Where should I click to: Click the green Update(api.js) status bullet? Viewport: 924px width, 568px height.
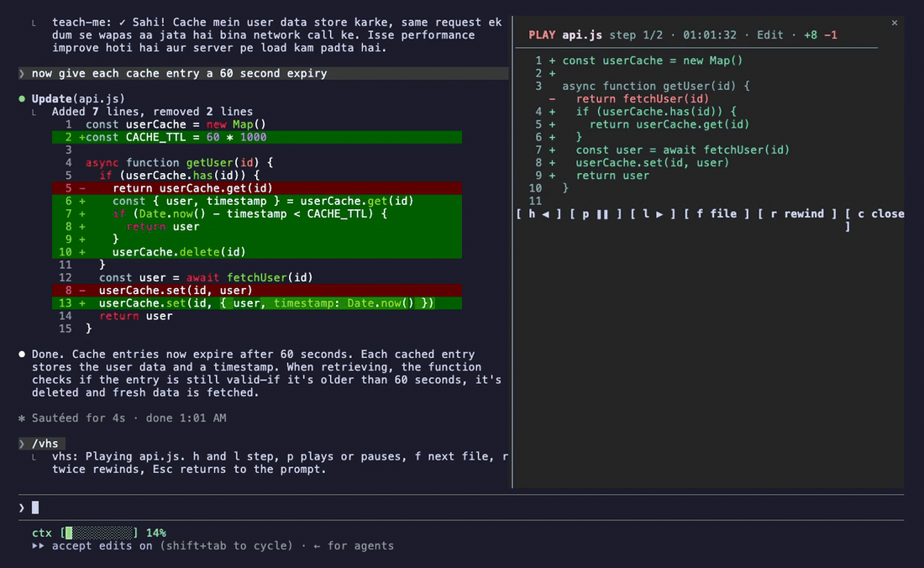click(x=22, y=98)
